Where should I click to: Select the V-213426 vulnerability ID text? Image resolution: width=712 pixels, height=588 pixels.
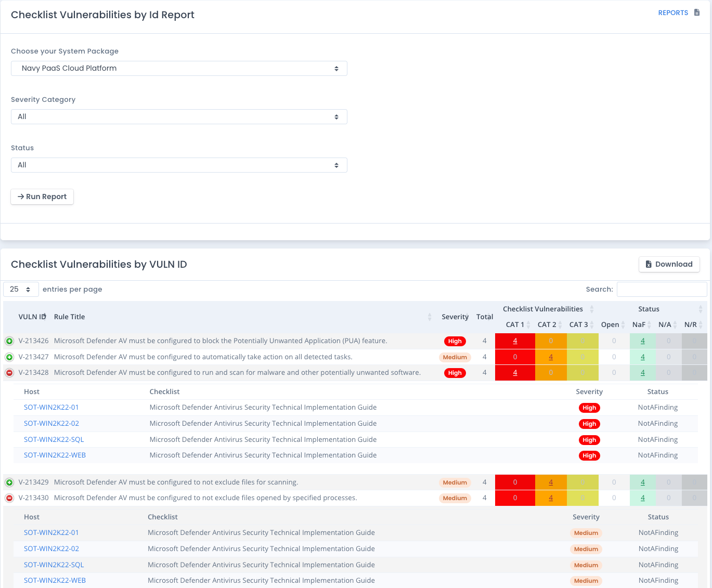click(x=34, y=341)
